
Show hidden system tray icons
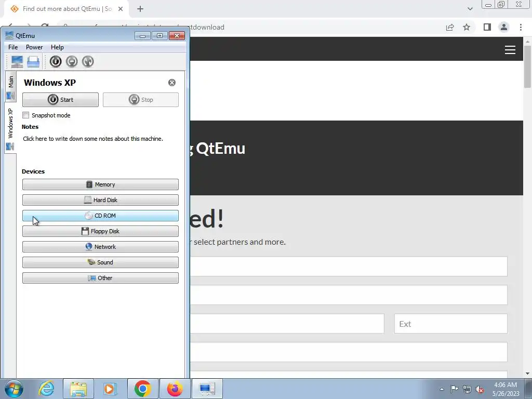[x=442, y=389]
